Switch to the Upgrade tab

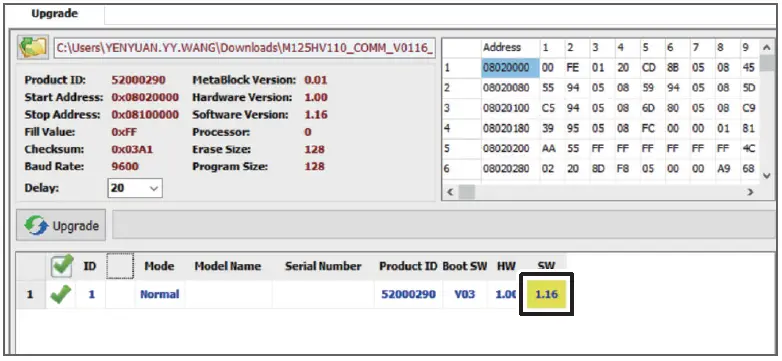point(54,13)
